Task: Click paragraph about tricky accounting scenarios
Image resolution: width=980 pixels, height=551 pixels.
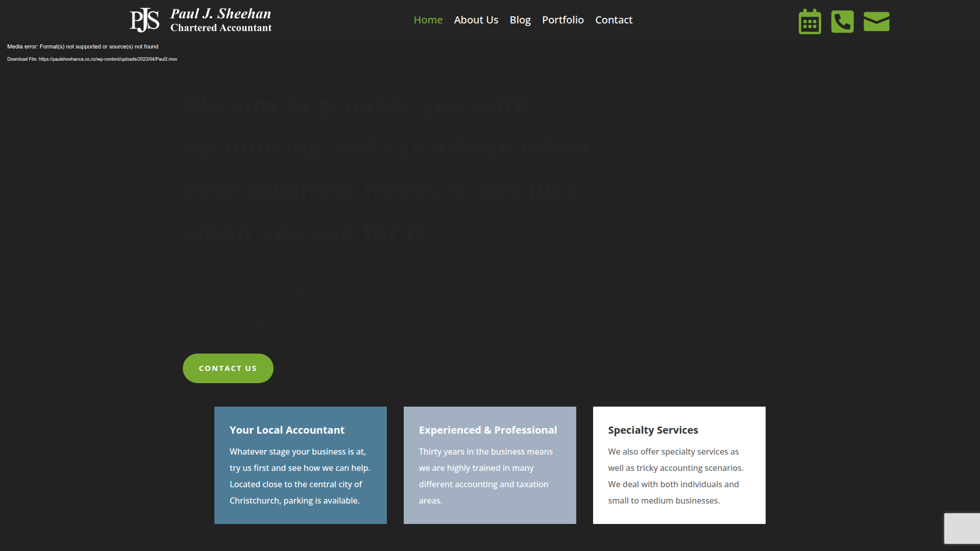Action: pos(675,476)
